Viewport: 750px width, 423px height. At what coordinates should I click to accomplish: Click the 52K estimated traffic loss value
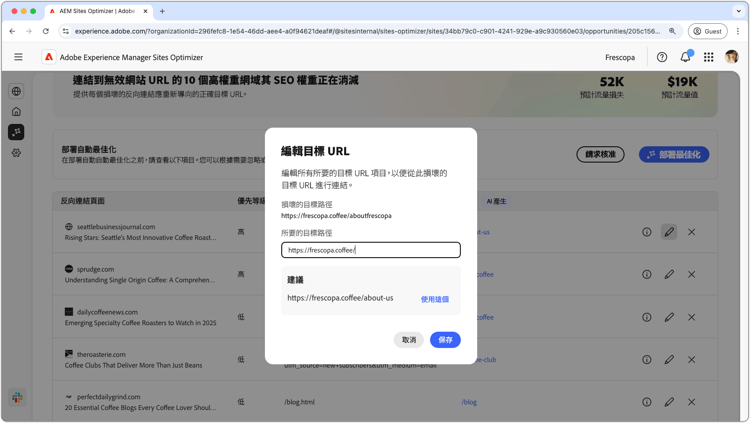tap(612, 82)
